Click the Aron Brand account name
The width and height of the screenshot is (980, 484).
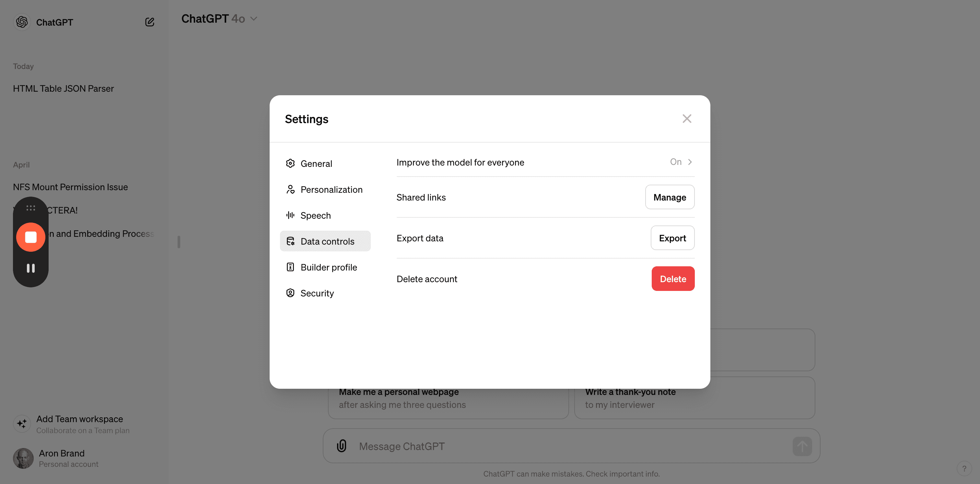[62, 453]
